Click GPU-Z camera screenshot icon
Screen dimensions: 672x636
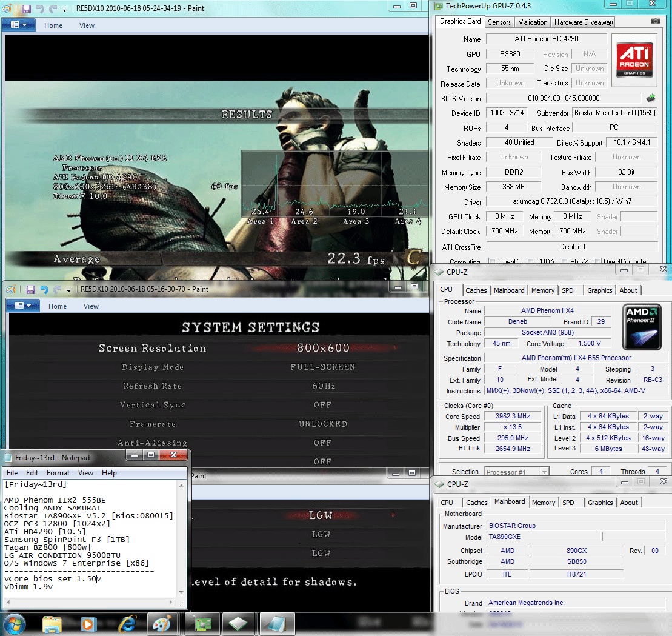(x=655, y=21)
